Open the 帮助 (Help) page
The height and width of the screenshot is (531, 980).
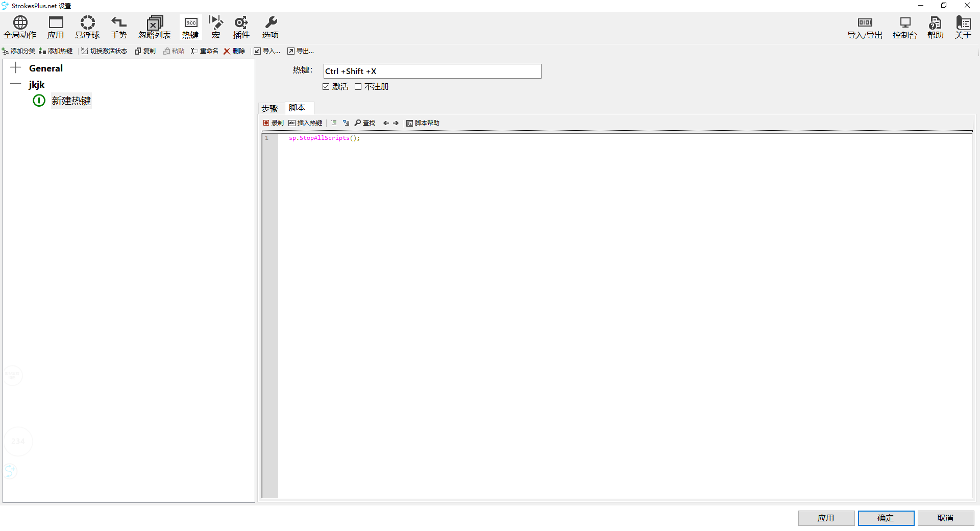[936, 27]
